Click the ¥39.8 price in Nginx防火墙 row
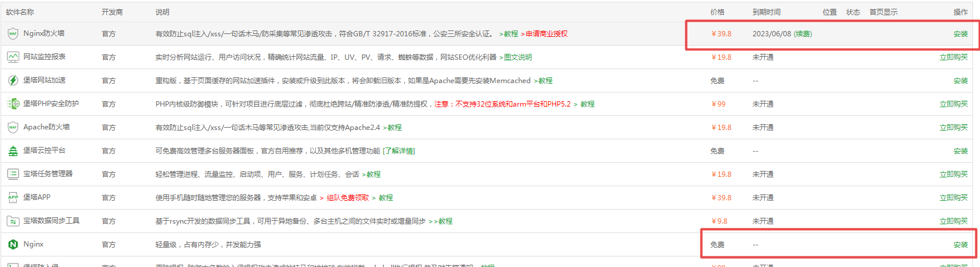The image size is (980, 267). (x=722, y=34)
